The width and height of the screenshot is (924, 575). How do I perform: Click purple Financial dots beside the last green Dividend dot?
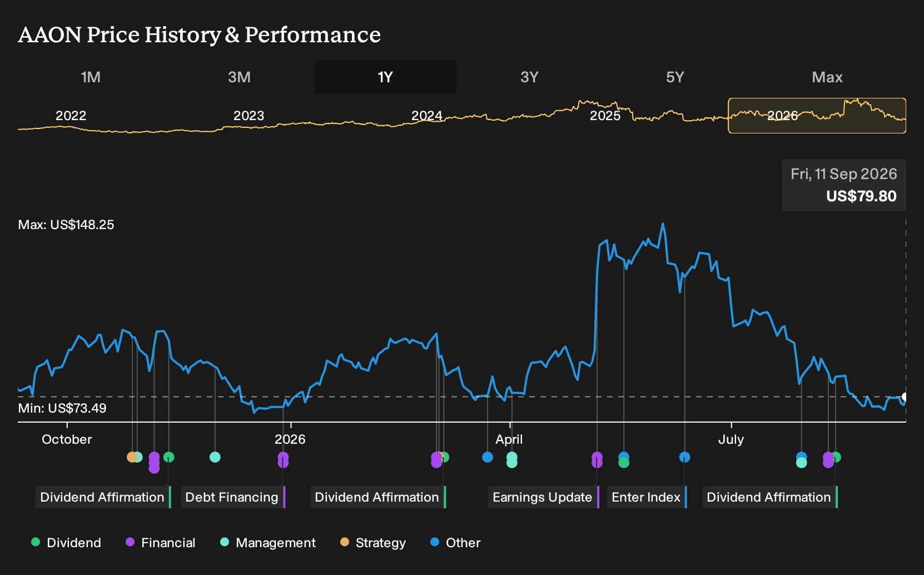[x=828, y=460]
